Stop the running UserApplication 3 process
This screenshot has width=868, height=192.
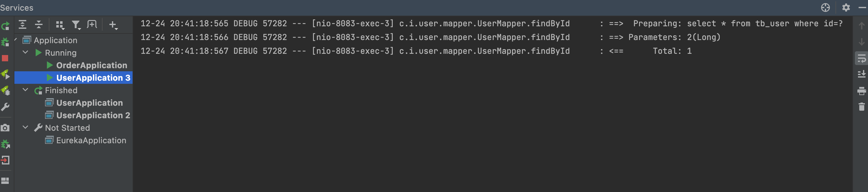pyautogui.click(x=5, y=58)
